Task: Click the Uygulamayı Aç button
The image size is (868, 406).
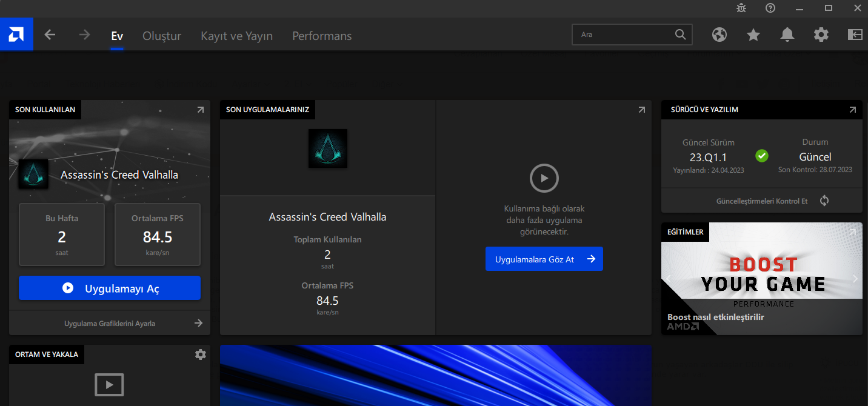Action: pos(110,288)
